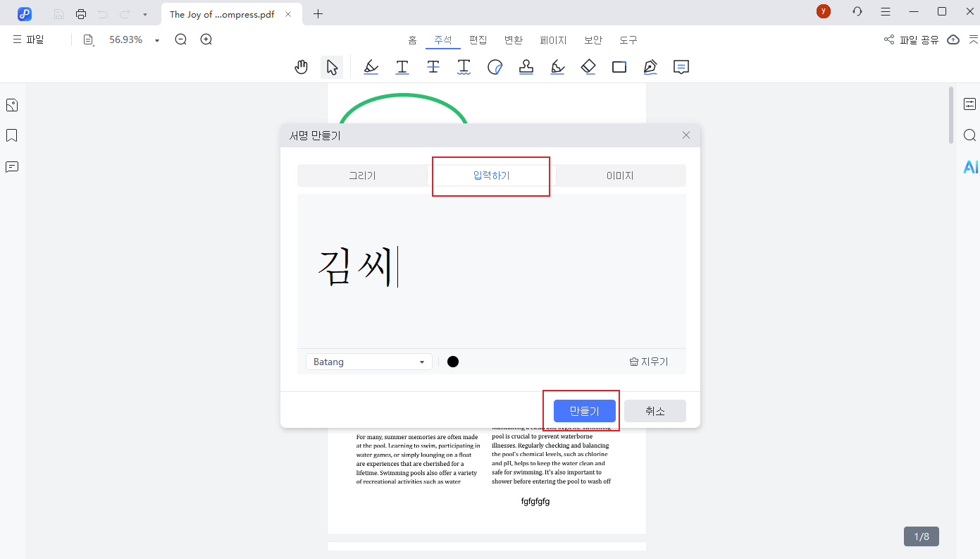Activate the Eraser tool
980x559 pixels.
(588, 67)
